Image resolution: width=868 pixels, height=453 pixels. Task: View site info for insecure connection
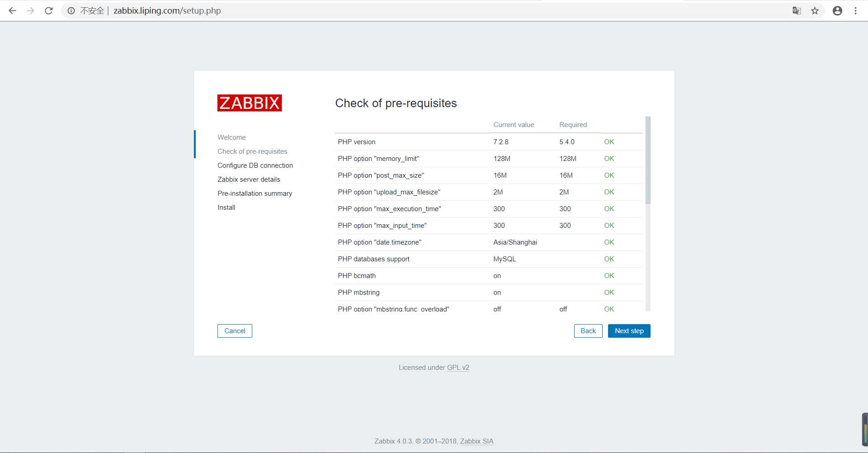[x=71, y=10]
